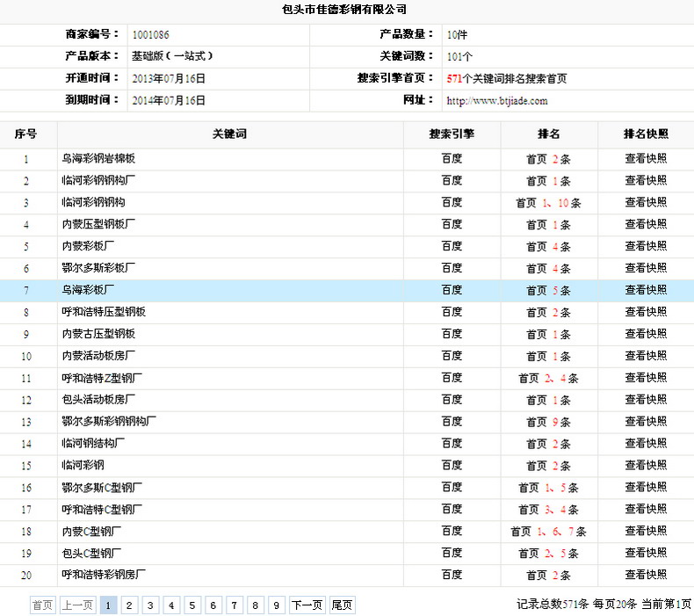This screenshot has width=694, height=616.
Task: Select keyword 呼和浩特Z型钢厂
Action: click(x=102, y=378)
